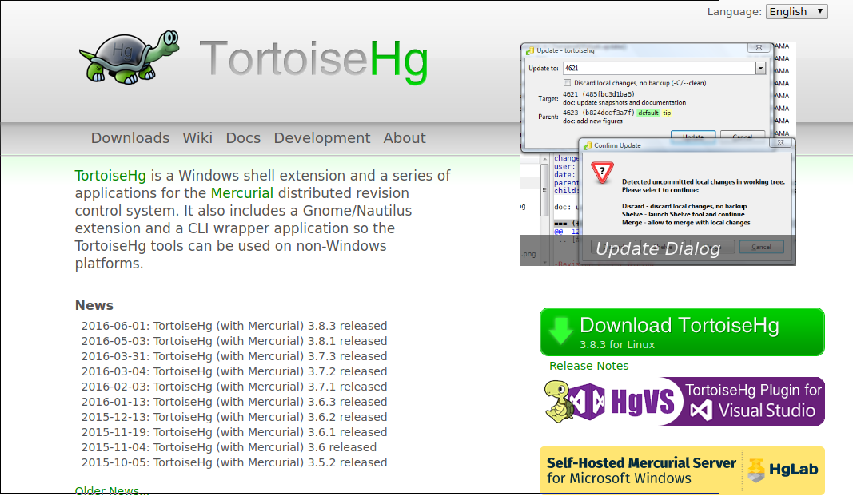
Task: Click news item 2015-11-04 3.6 released
Action: [x=229, y=447]
